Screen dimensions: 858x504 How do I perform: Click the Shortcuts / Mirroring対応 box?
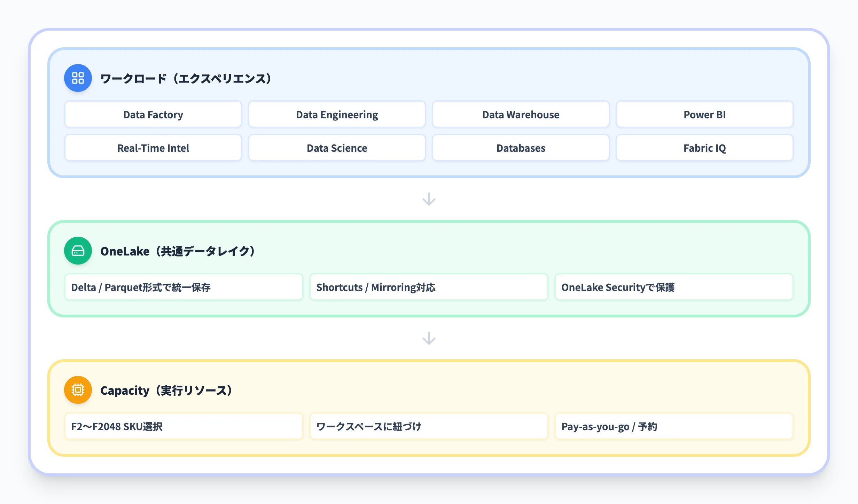click(429, 287)
